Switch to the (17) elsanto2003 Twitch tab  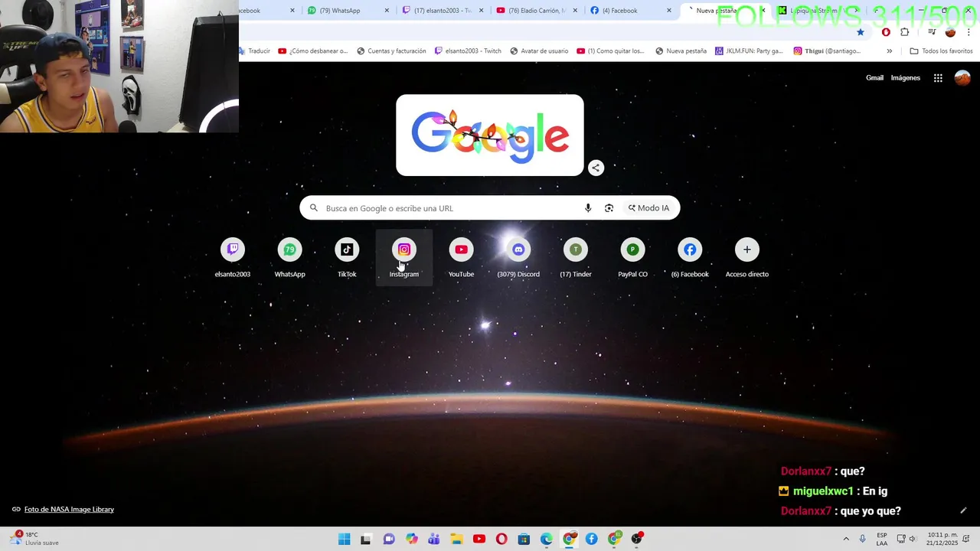point(443,11)
